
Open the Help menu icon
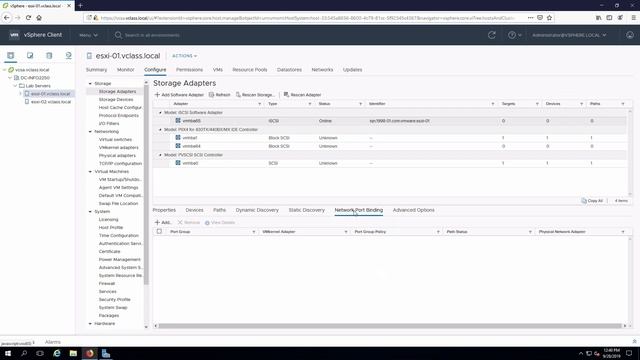click(512, 35)
